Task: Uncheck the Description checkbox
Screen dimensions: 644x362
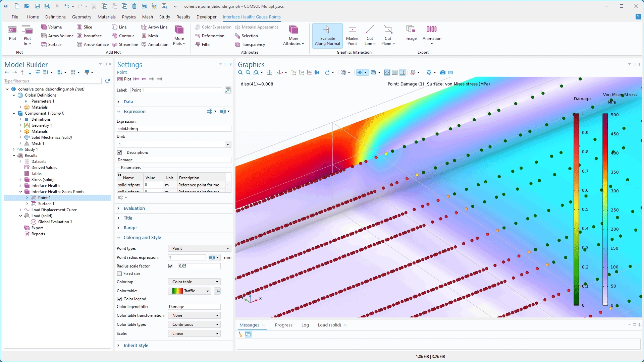Action: point(119,153)
